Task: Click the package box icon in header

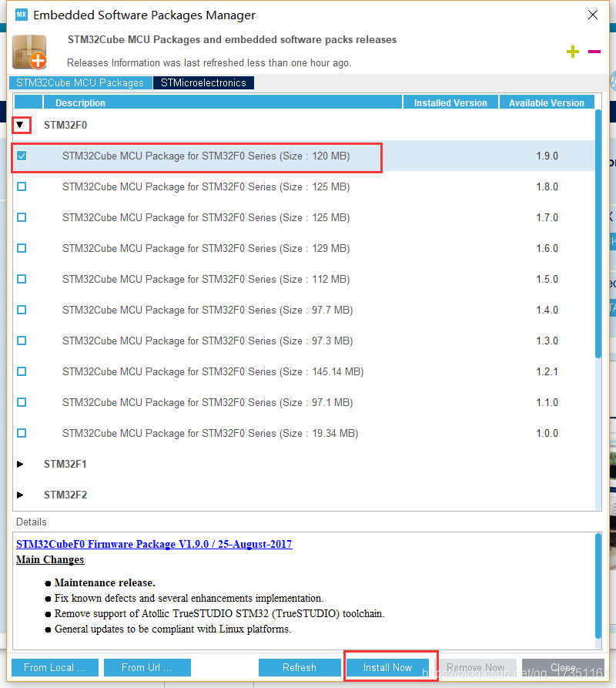Action: [x=29, y=52]
